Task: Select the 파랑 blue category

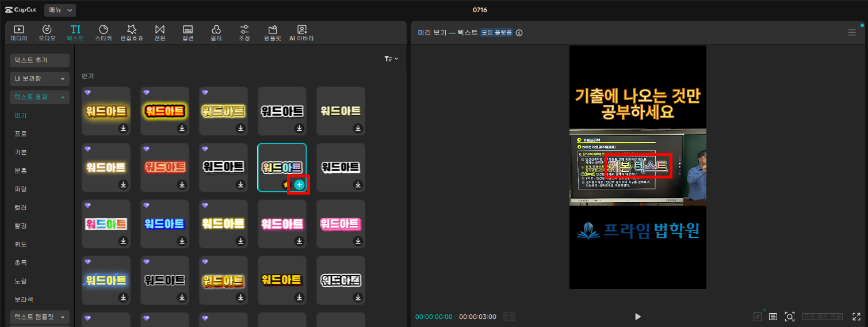Action: click(x=21, y=189)
